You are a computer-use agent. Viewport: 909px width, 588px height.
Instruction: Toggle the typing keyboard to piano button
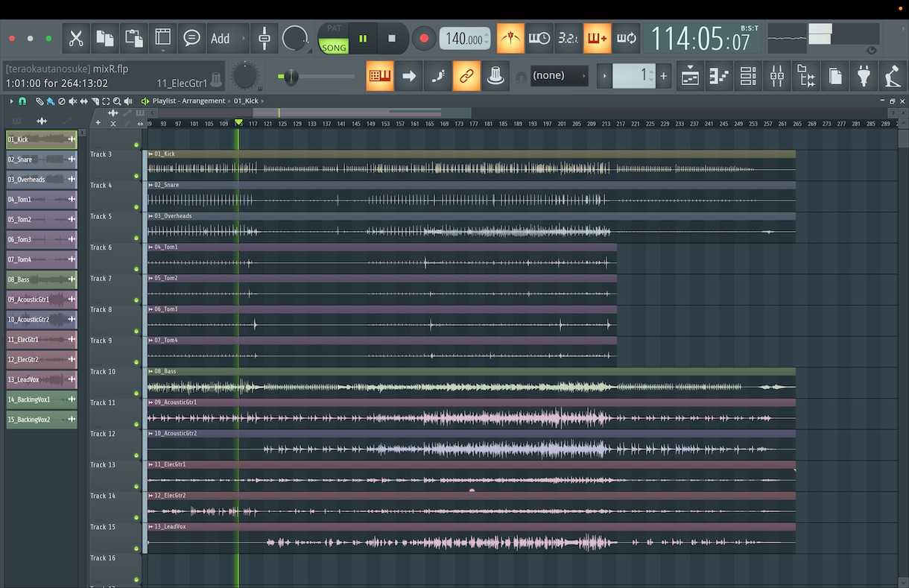[x=380, y=75]
